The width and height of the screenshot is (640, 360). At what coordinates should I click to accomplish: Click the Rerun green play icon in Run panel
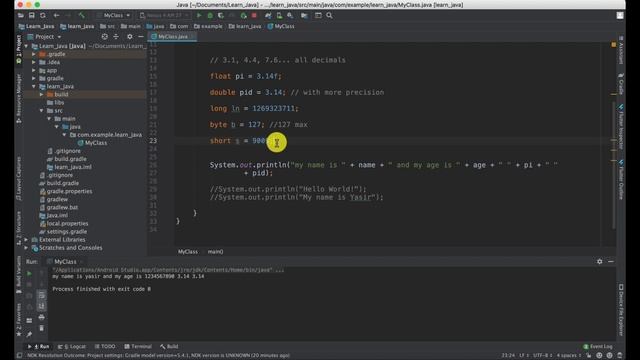click(29, 273)
